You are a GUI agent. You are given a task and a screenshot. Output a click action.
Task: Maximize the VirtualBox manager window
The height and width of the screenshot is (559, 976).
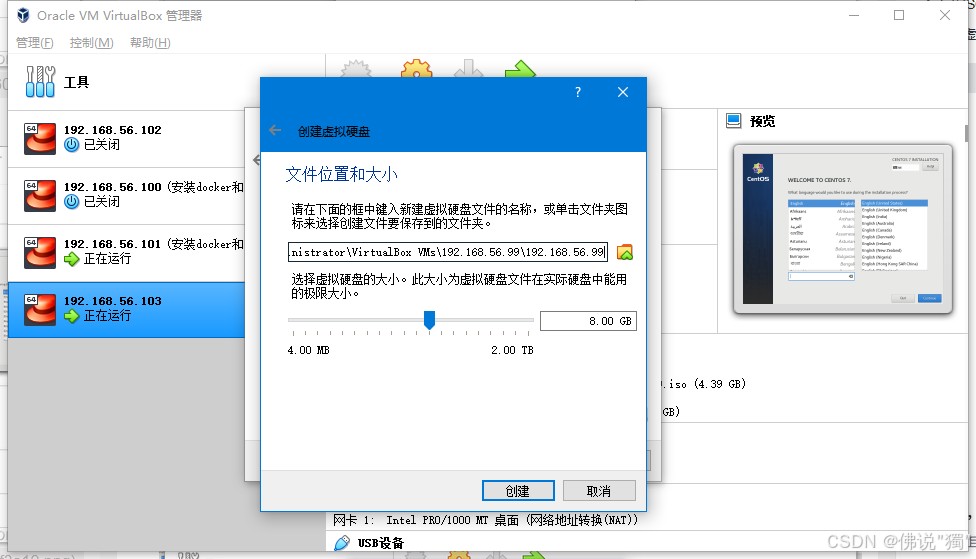point(899,15)
